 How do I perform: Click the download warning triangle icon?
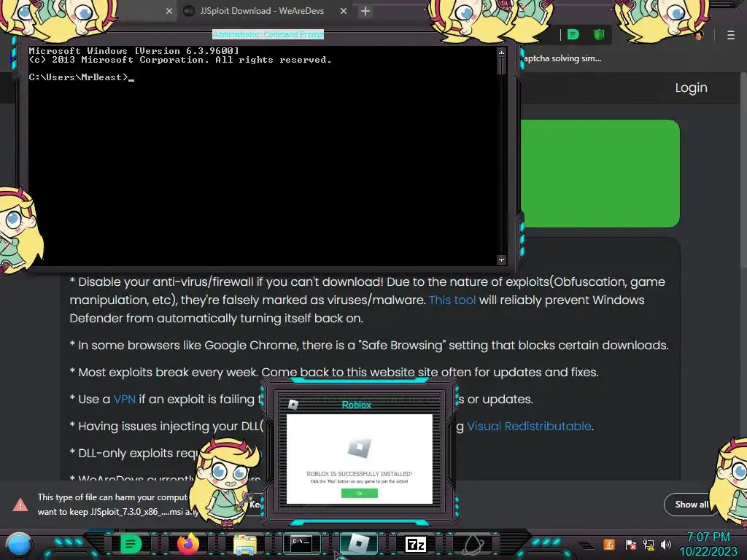click(20, 505)
